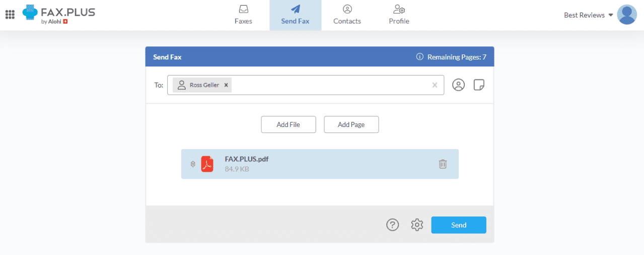The height and width of the screenshot is (255, 644).
Task: Click the add note icon
Action: coord(479,85)
